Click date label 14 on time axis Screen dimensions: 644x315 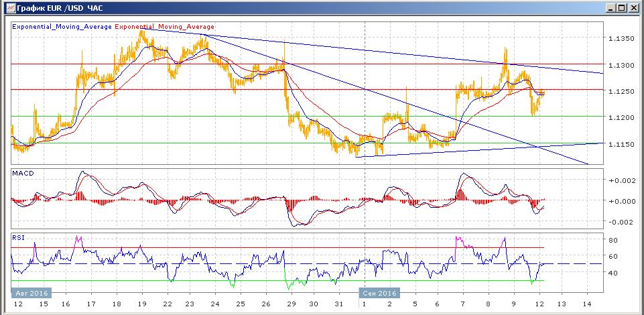pyautogui.click(x=586, y=304)
